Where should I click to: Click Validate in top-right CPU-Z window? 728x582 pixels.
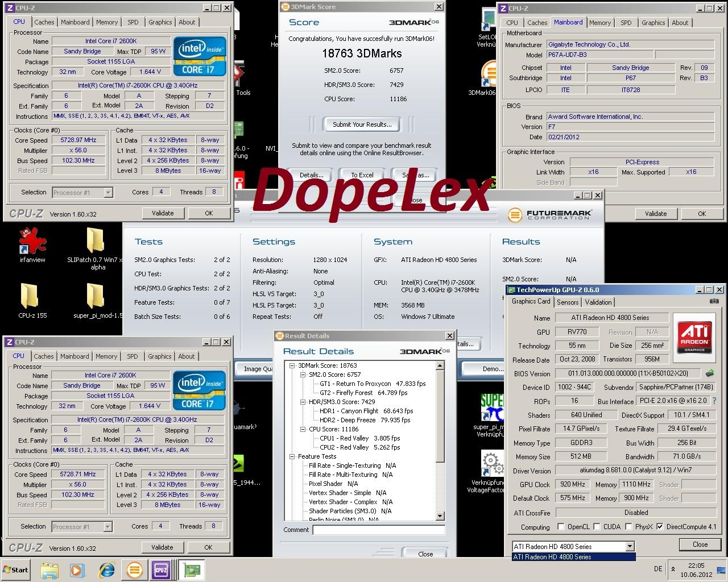pyautogui.click(x=656, y=214)
